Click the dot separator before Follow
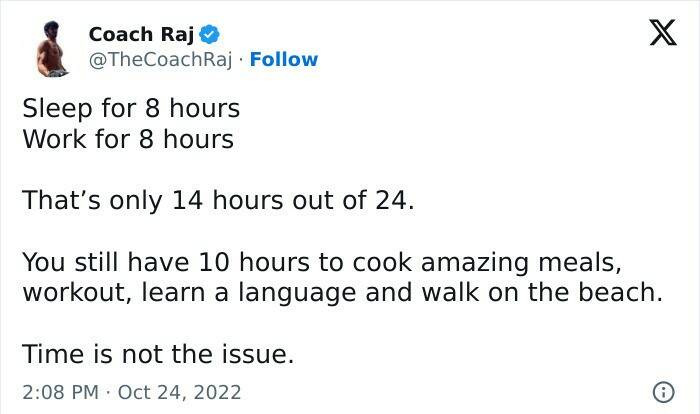The height and width of the screenshot is (414, 700). 240,59
